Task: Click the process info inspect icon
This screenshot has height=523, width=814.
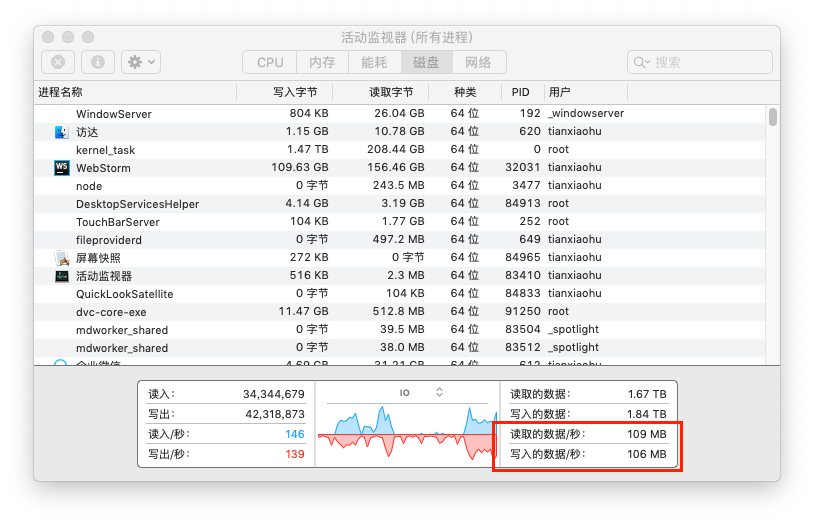Action: pos(97,62)
